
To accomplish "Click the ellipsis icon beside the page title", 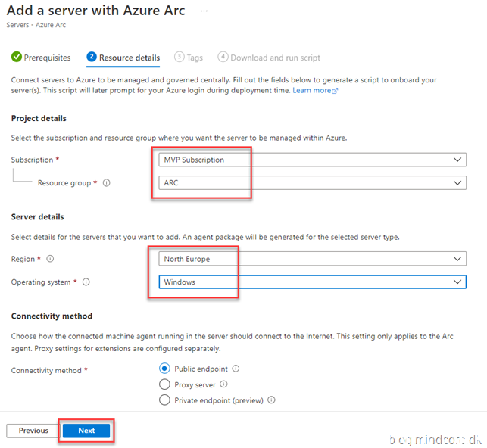I will tap(203, 11).
